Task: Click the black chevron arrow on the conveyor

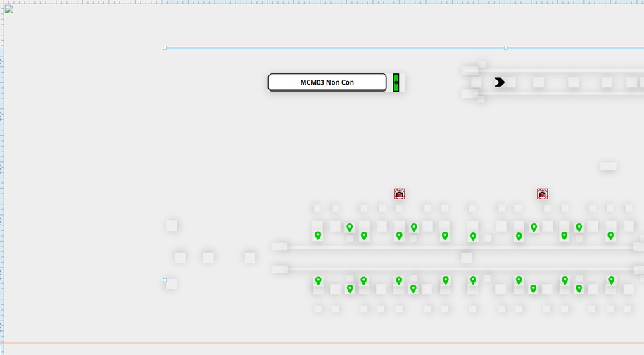Action: click(500, 82)
